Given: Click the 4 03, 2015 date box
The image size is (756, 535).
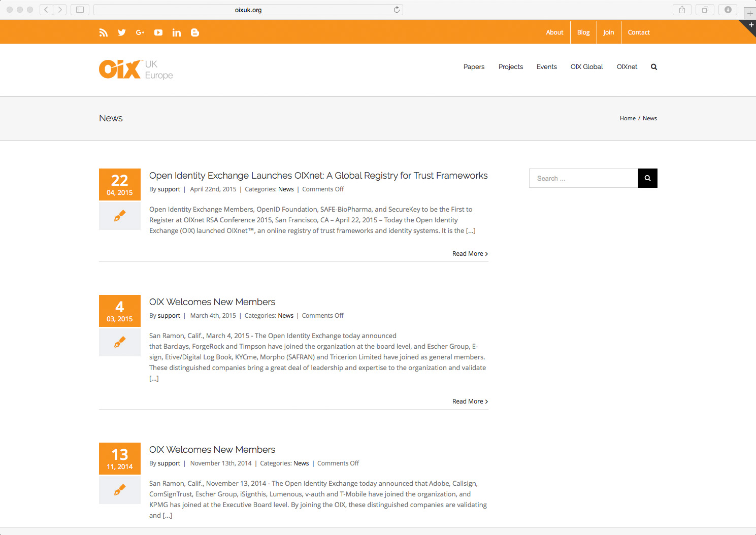Looking at the screenshot, I should [x=120, y=311].
